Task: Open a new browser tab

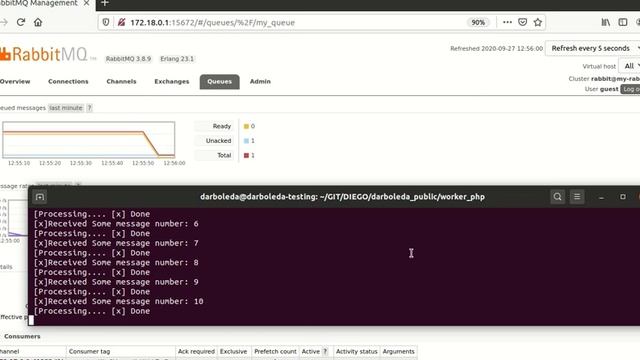Action: point(105,3)
